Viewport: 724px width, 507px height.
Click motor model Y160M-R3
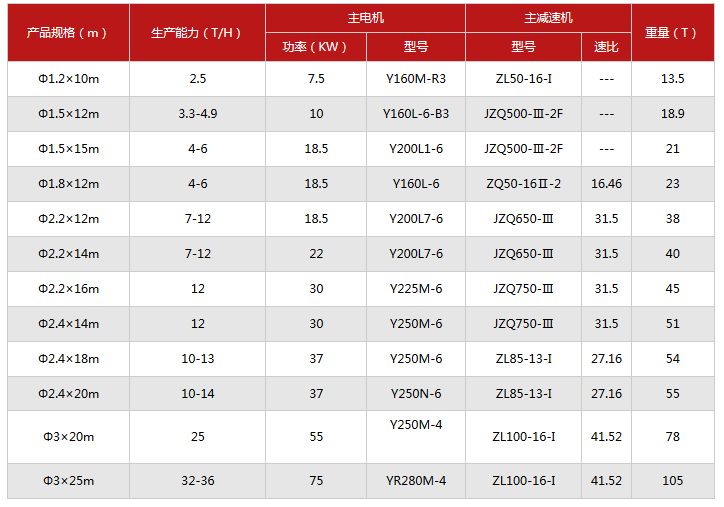(x=415, y=79)
